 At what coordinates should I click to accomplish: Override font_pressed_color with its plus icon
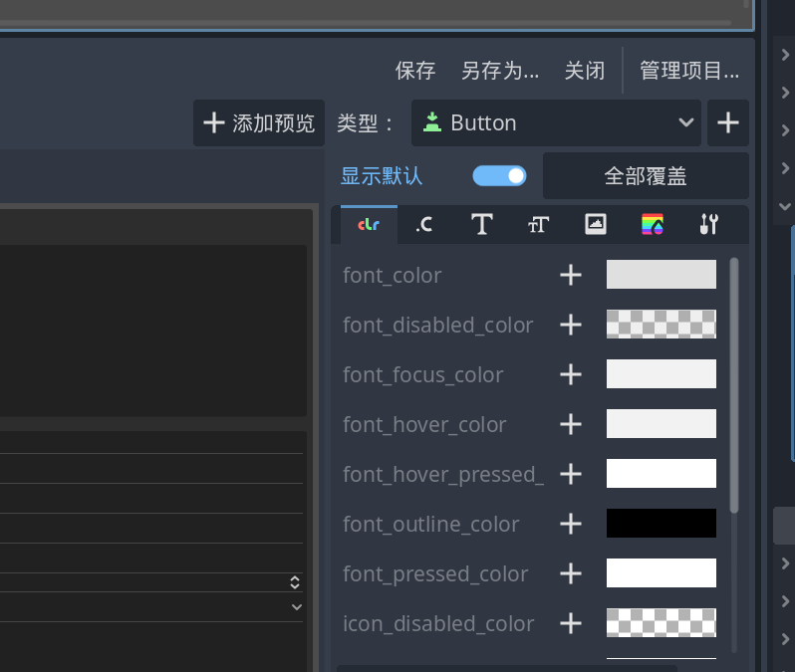coord(571,573)
